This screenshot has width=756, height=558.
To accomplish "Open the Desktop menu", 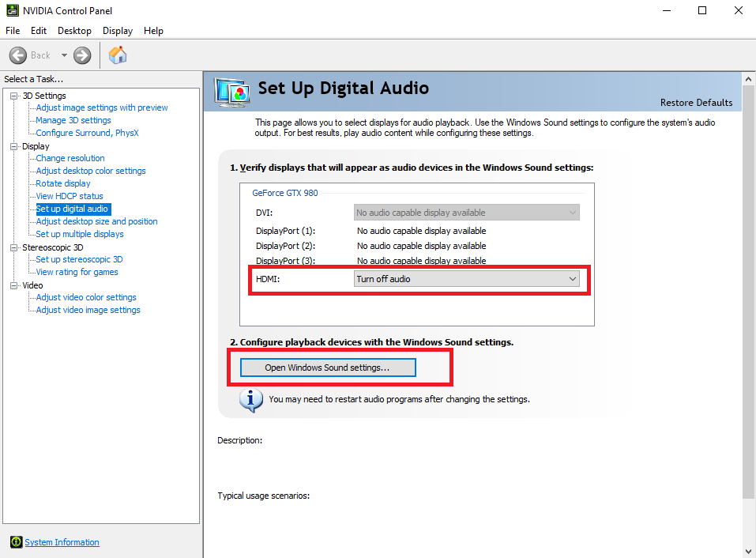I will pos(74,30).
